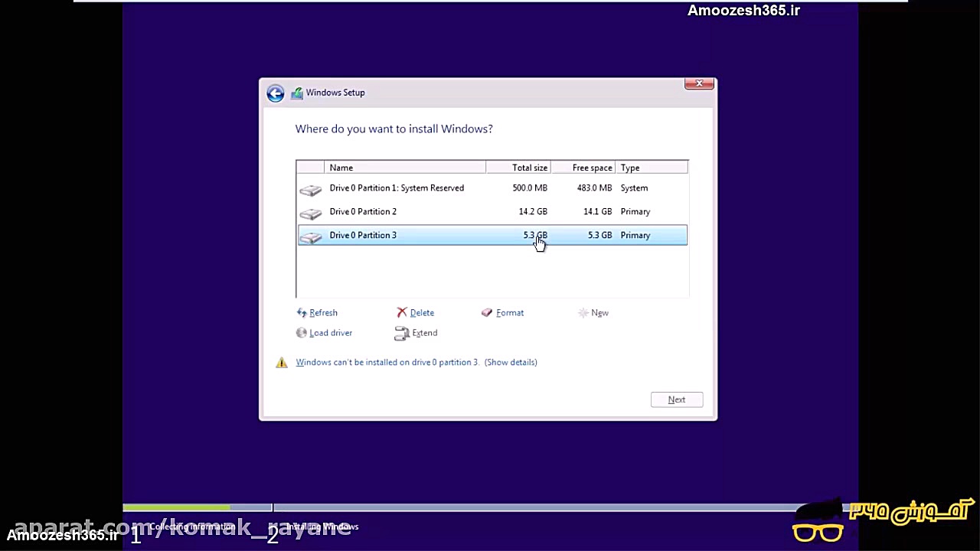Select the Drive 0 Partition 3 row
The height and width of the screenshot is (551, 980).
pyautogui.click(x=492, y=236)
